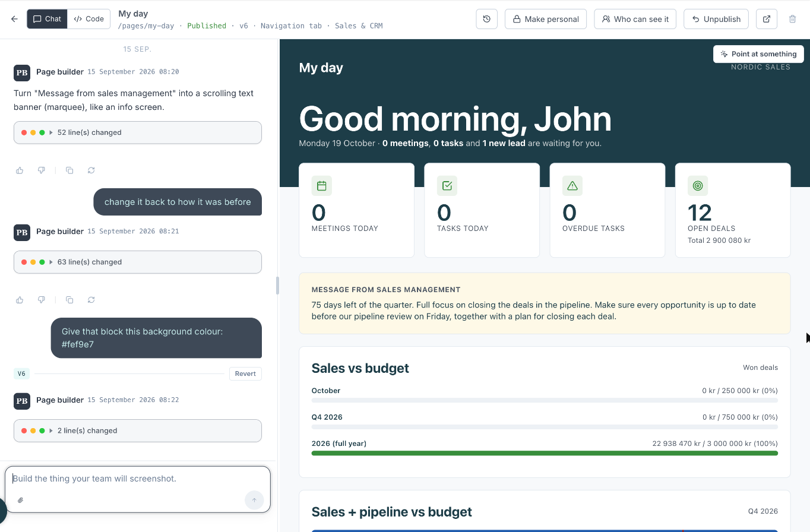Click the Overdue Tasks warning icon
The width and height of the screenshot is (810, 532).
point(572,186)
